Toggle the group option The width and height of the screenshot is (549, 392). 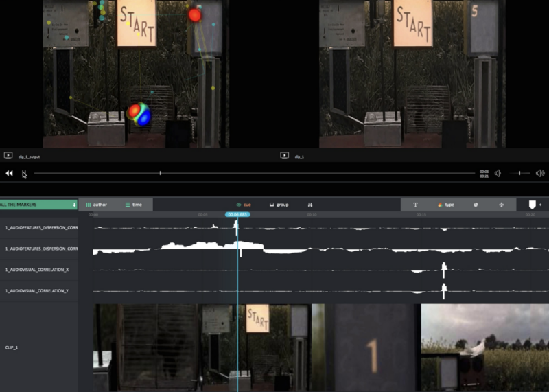click(279, 205)
